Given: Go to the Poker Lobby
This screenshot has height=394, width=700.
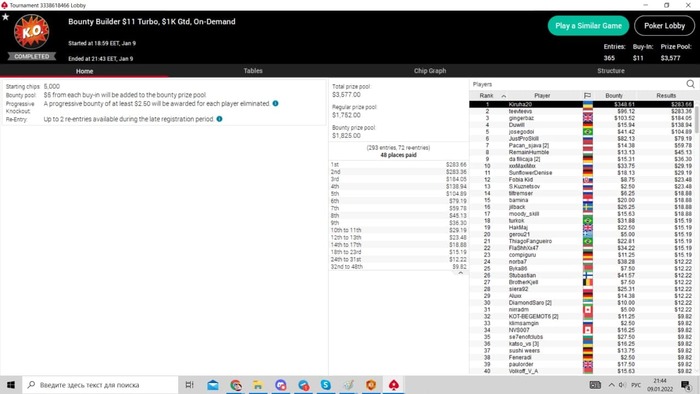Looking at the screenshot, I should point(664,26).
